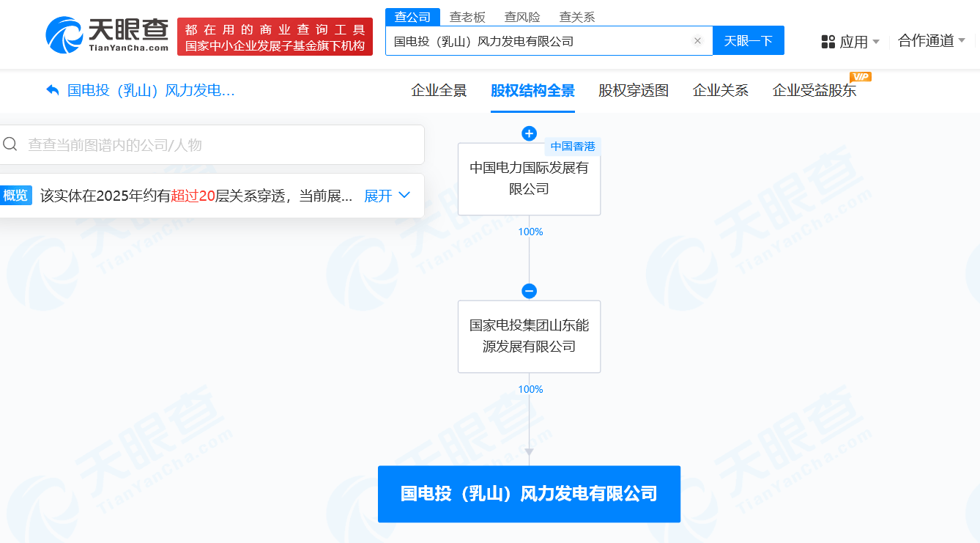
Task: Click the magnifier icon in the graph search
Action: [x=10, y=144]
